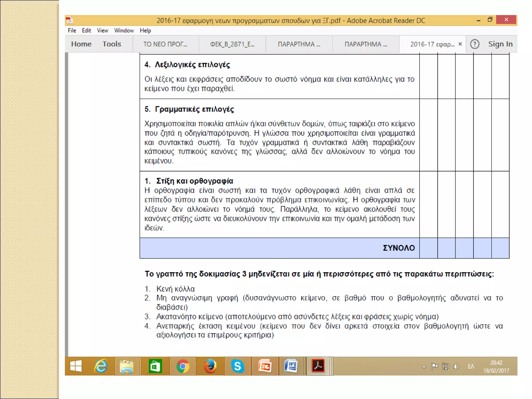
Task: Switch to PowerPoint in taskbar
Action: pos(265,366)
